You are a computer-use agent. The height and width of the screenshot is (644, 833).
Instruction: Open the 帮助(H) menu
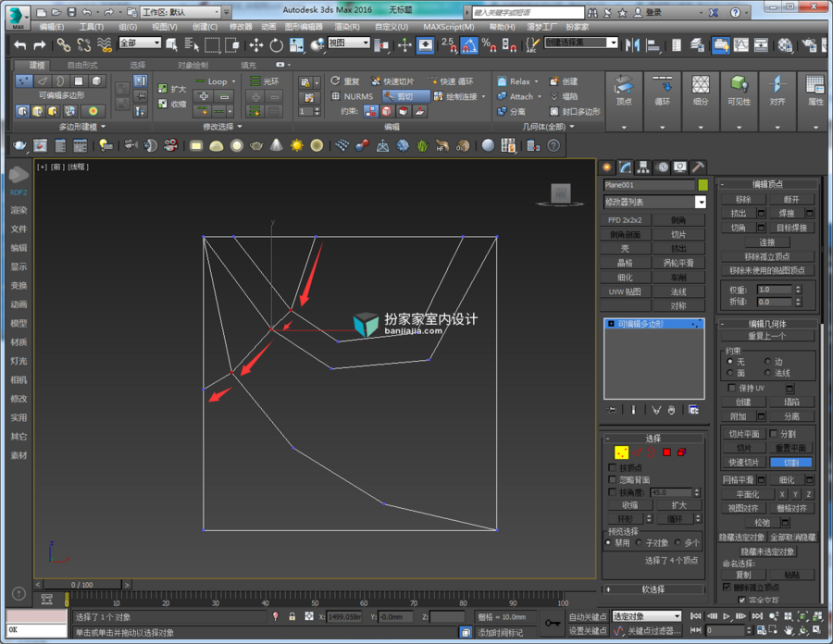coord(502,27)
